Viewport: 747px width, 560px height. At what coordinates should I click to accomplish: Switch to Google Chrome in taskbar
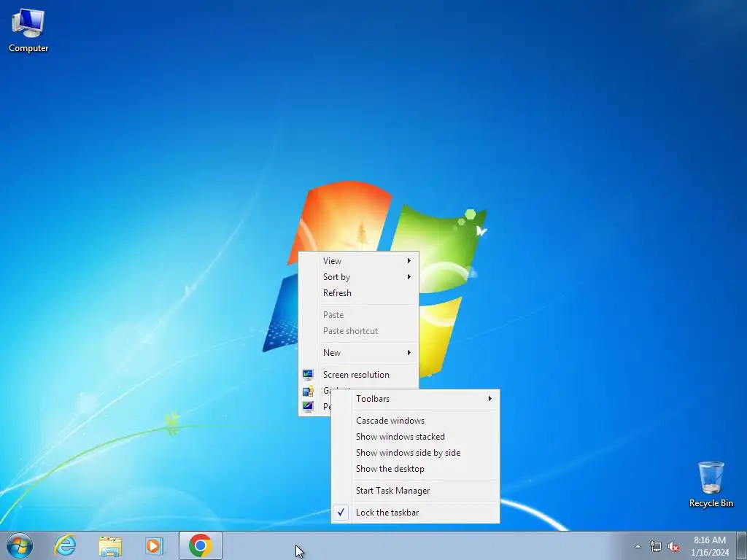[200, 545]
